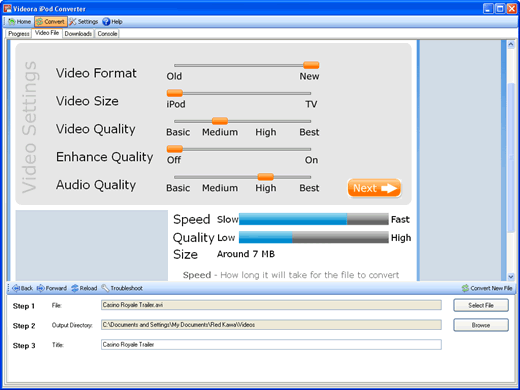
Task: Set Video Quality to High
Action: pyautogui.click(x=266, y=132)
